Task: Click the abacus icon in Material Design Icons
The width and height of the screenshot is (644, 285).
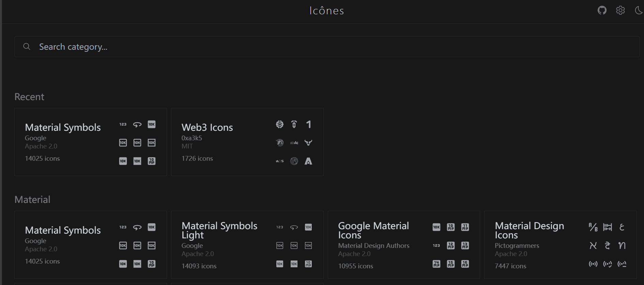Action: click(x=608, y=227)
